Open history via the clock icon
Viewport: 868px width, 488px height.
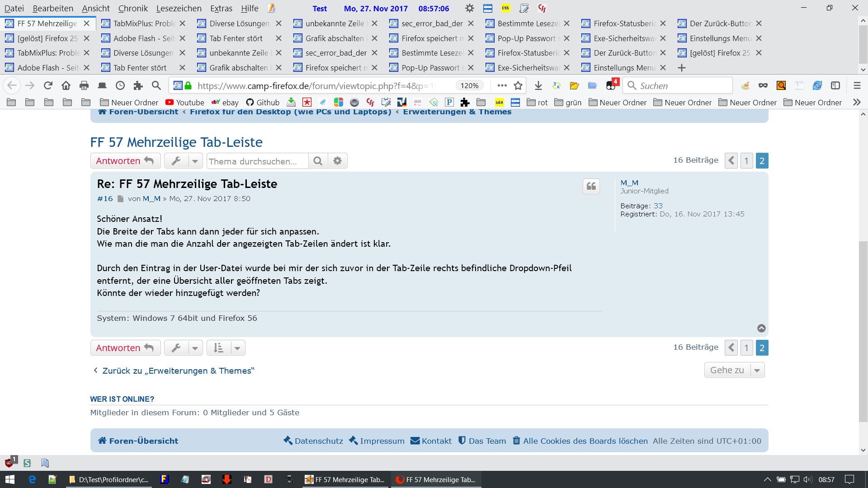point(120,85)
